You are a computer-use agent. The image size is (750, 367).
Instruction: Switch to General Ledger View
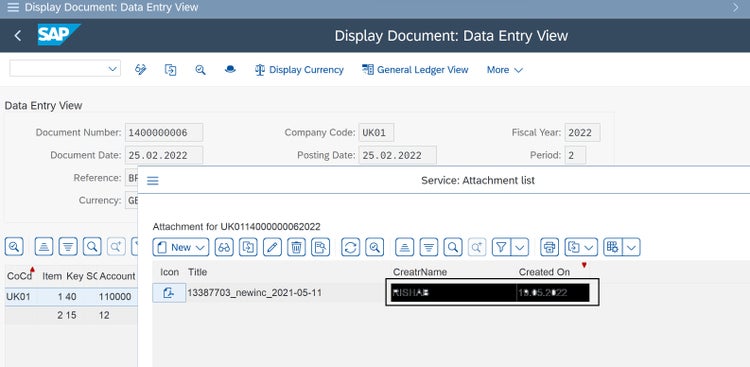[x=415, y=70]
